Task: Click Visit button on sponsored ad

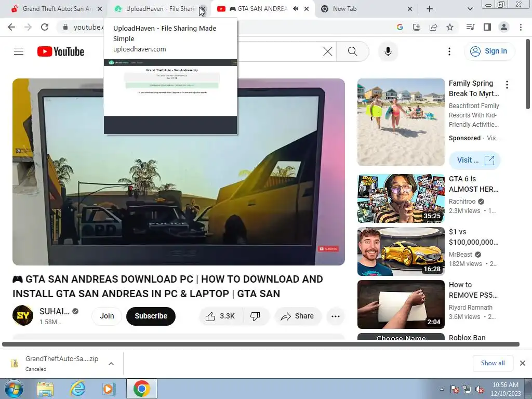Action: tap(475, 160)
